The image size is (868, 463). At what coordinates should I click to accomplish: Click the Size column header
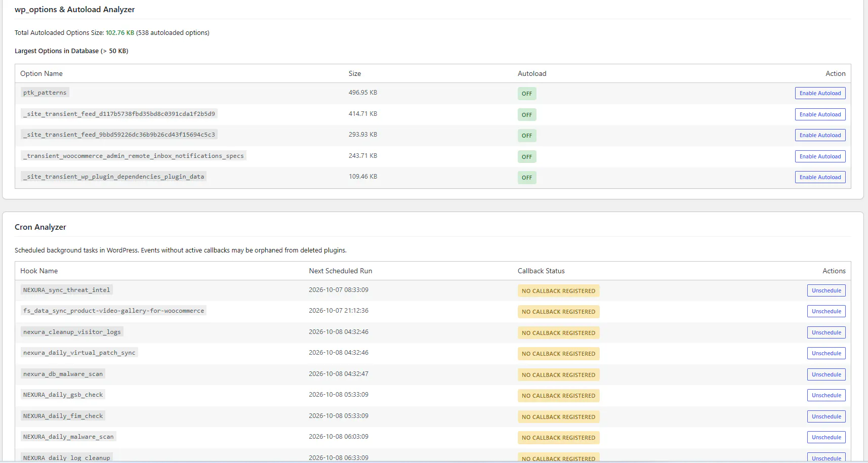tap(355, 73)
